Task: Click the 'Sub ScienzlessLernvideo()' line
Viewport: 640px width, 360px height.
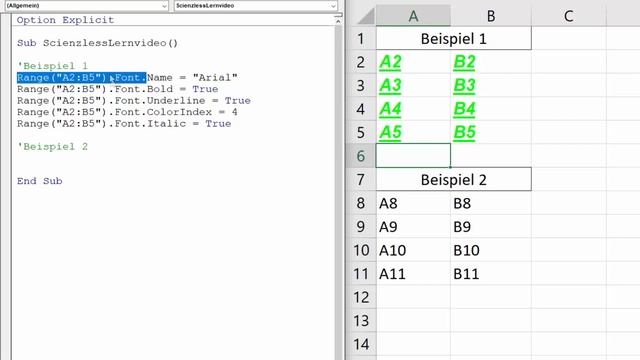Action: click(98, 43)
